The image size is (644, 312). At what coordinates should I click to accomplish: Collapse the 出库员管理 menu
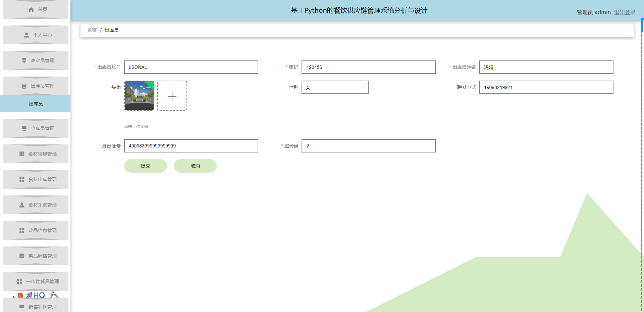point(36,86)
